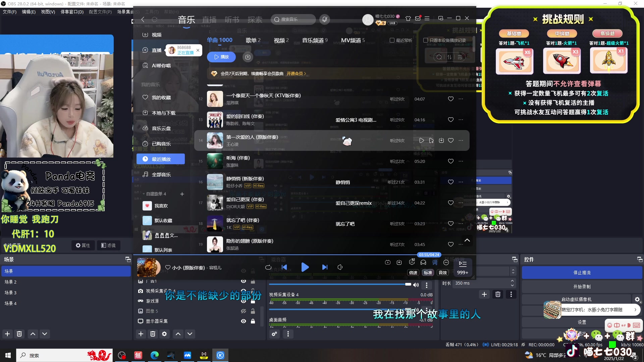Image resolution: width=644 pixels, height=362 pixels.
Task: Download all songs icon next to 播放
Action: click(248, 57)
